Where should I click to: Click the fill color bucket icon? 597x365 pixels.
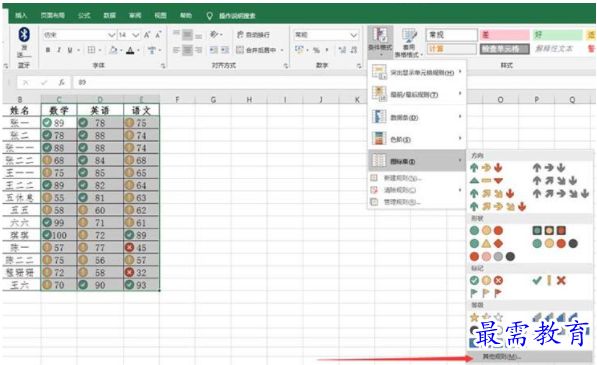(113, 50)
